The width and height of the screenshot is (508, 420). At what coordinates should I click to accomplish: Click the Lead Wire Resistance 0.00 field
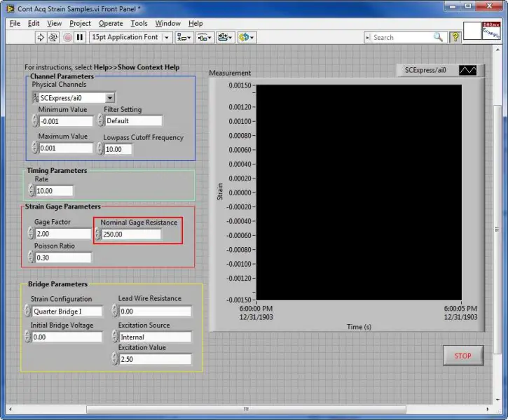(x=155, y=311)
